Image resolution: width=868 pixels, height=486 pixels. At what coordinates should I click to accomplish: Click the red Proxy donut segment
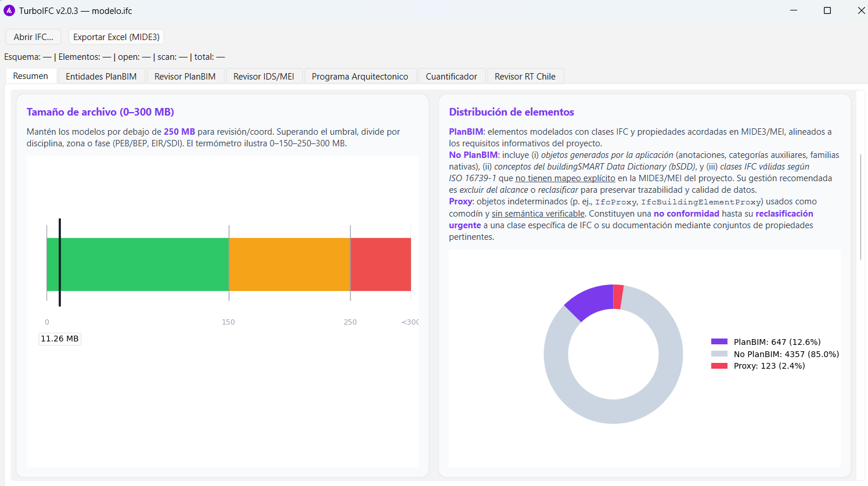tap(618, 297)
